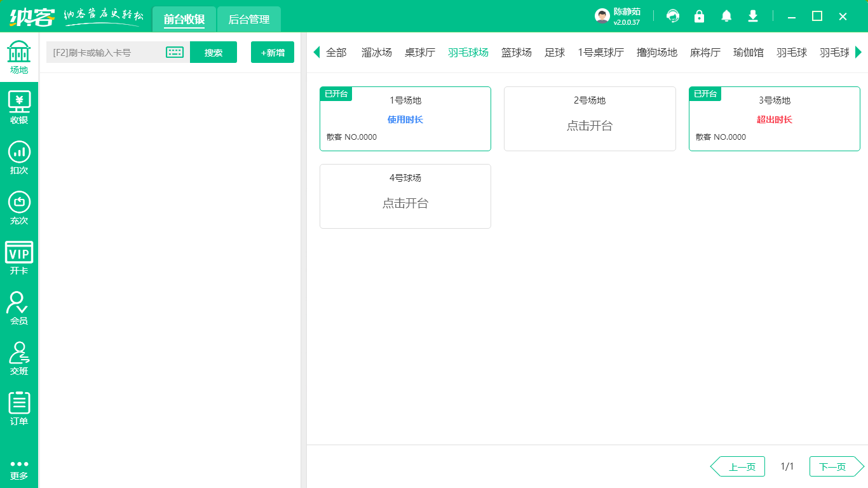868x488 pixels.
Task: Open the 场地 venue sidebar icon
Action: pyautogui.click(x=19, y=57)
